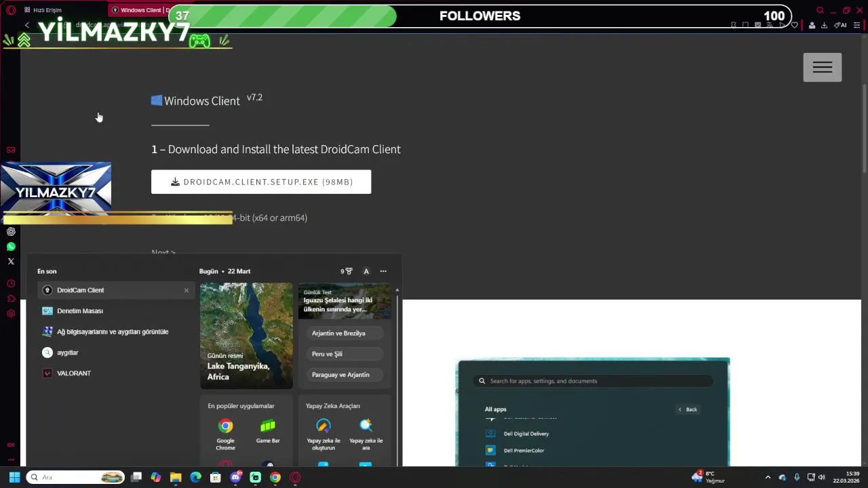Open the Opera downloads icon
The width and height of the screenshot is (868, 488).
[824, 25]
